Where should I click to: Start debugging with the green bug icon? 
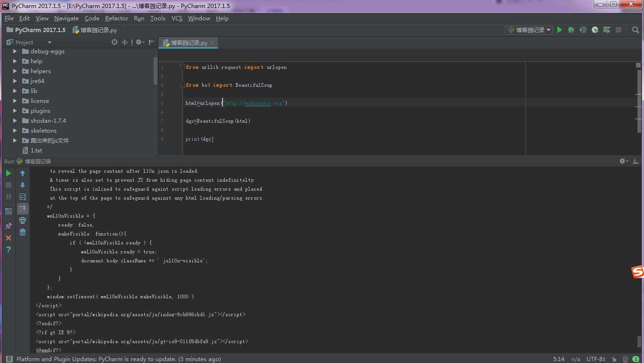click(571, 30)
